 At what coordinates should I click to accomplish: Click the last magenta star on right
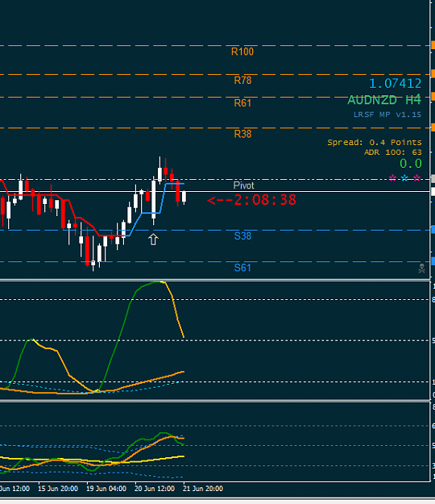pyautogui.click(x=416, y=178)
